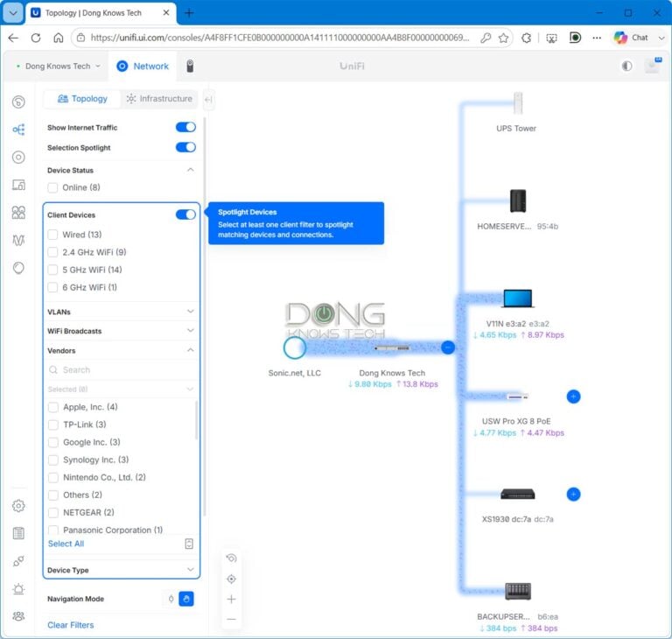Switch to the Infrastructure tab
This screenshot has height=639, width=672.
[159, 99]
